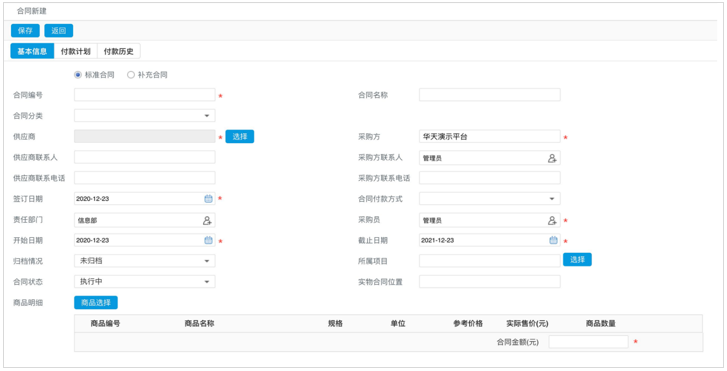Click 商品选择 button
The image size is (727, 371).
click(96, 302)
